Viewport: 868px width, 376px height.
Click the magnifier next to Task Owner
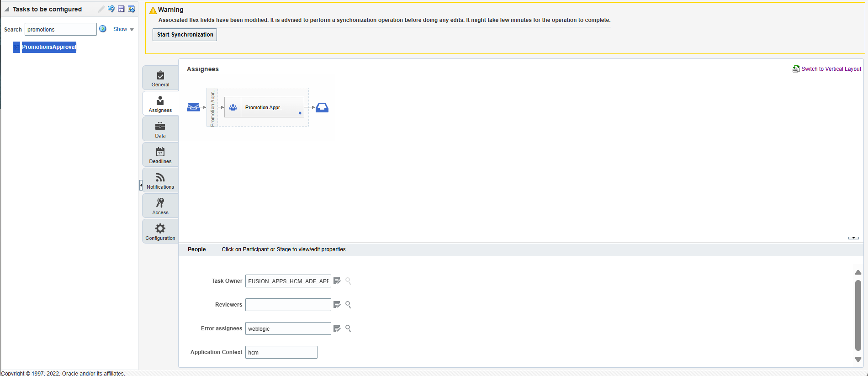(x=348, y=281)
